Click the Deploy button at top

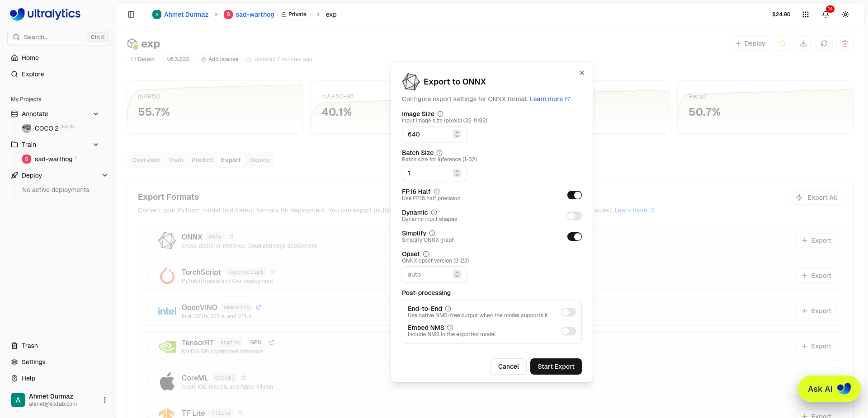[750, 43]
